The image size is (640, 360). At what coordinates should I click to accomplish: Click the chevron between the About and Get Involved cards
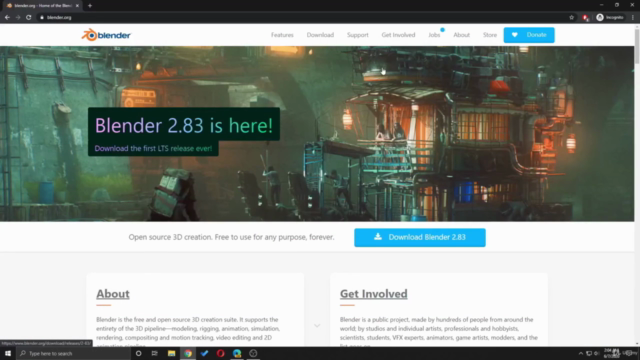tap(317, 326)
